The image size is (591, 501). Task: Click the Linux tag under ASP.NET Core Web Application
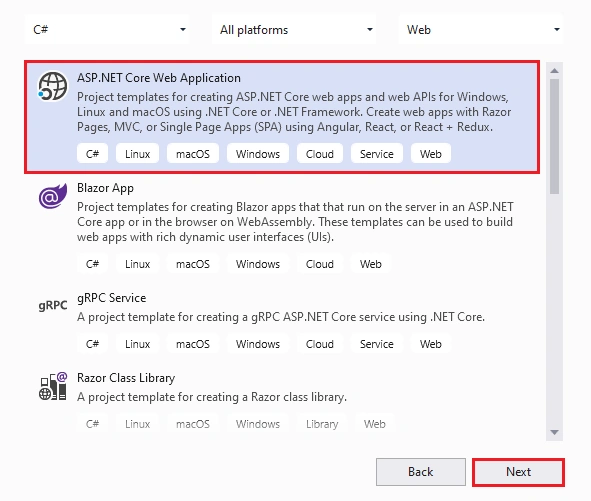click(x=138, y=153)
